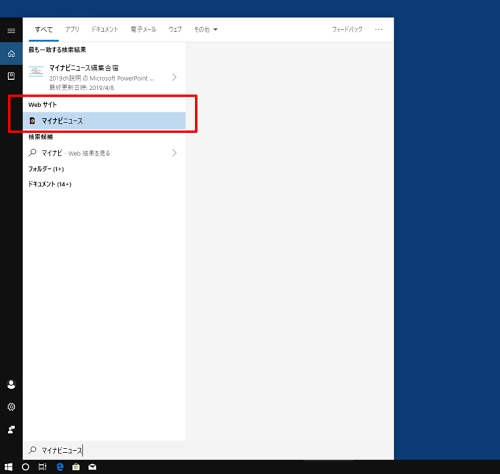
Task: Select the マイナビ - Web 結果を見る suggestion
Action: pos(104,153)
